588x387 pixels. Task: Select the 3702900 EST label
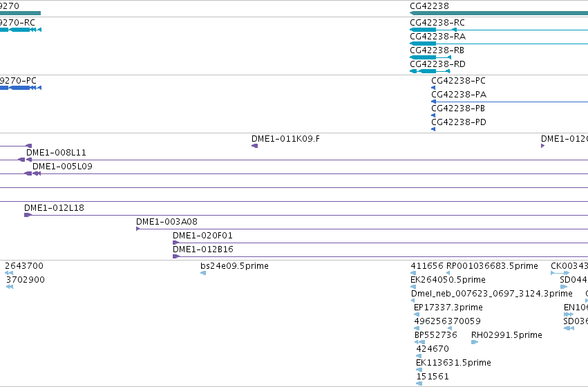25,280
